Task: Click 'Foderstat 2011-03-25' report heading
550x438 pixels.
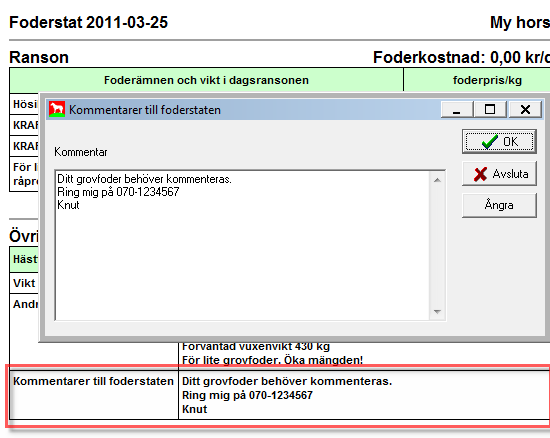Action: pos(89,22)
